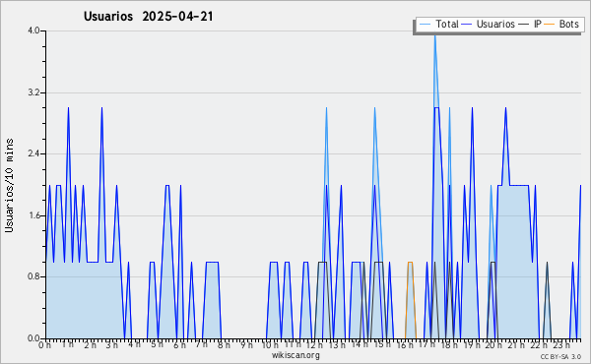Click the '16 h' x-axis label

pos(404,344)
